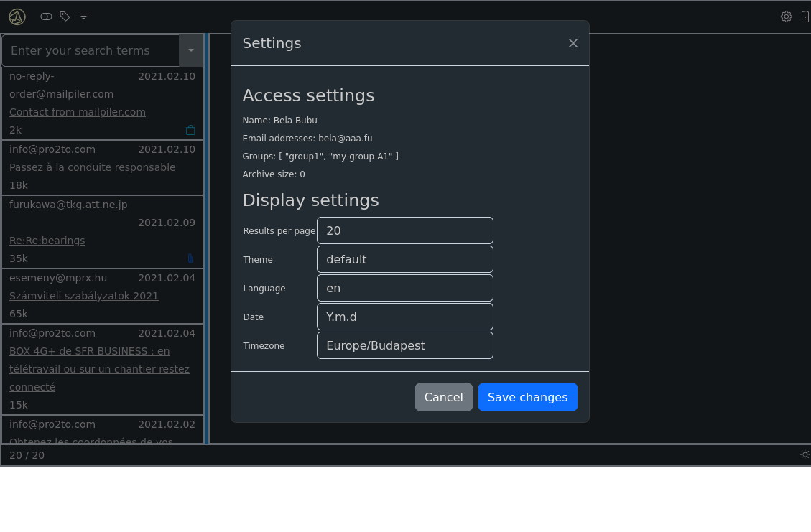Open the tag icon in top bar
The height and width of the screenshot is (532, 811).
click(x=65, y=17)
